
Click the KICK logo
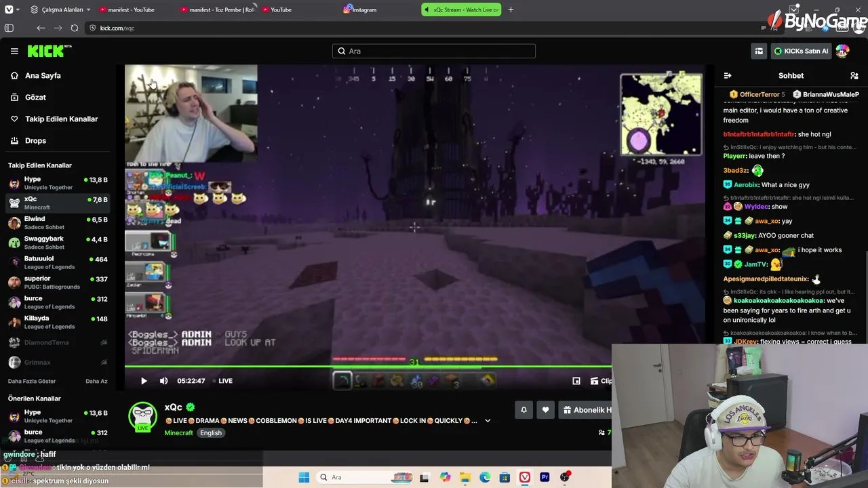pos(50,51)
